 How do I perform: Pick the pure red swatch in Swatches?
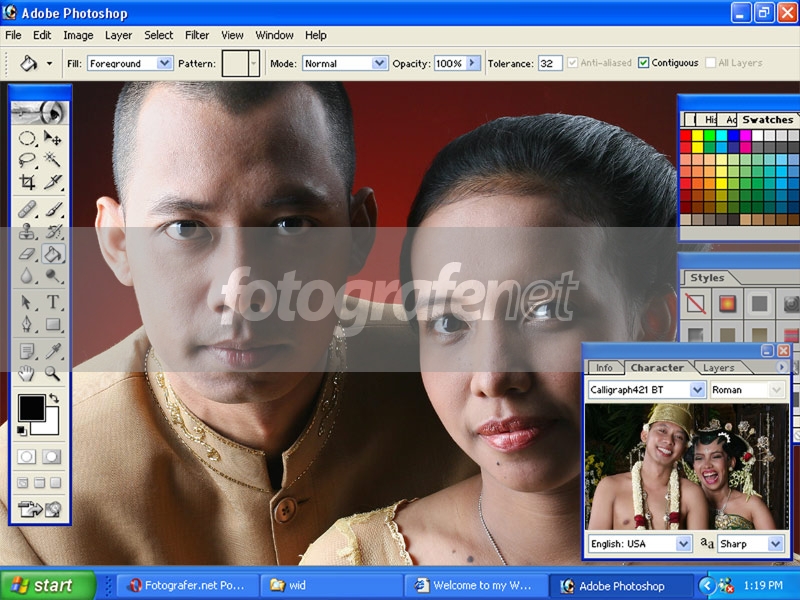click(x=686, y=135)
